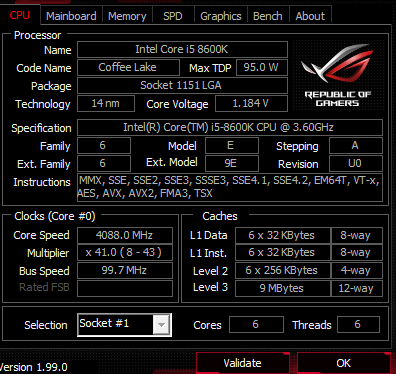
Task: Click the L1 Data size 6 x 32 KBytes
Action: pyautogui.click(x=282, y=235)
